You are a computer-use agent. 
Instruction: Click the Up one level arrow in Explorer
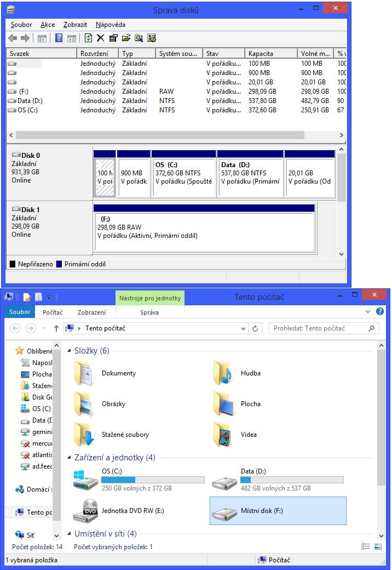coord(56,329)
